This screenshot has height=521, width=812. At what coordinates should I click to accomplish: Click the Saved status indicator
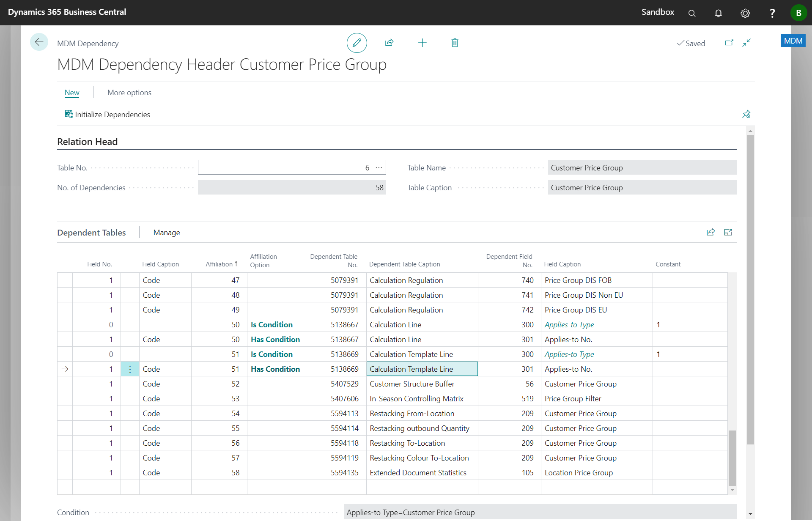tap(691, 43)
